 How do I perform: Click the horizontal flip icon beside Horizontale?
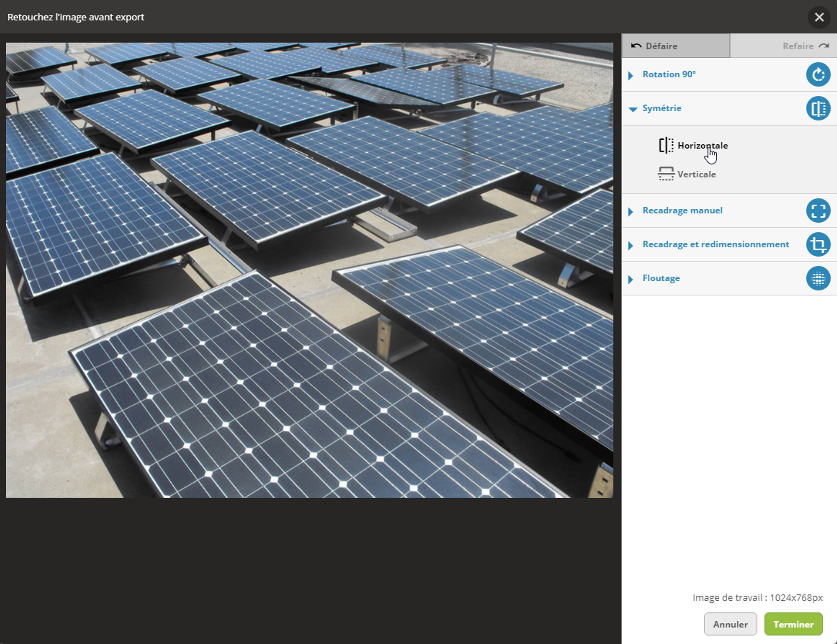(x=666, y=146)
